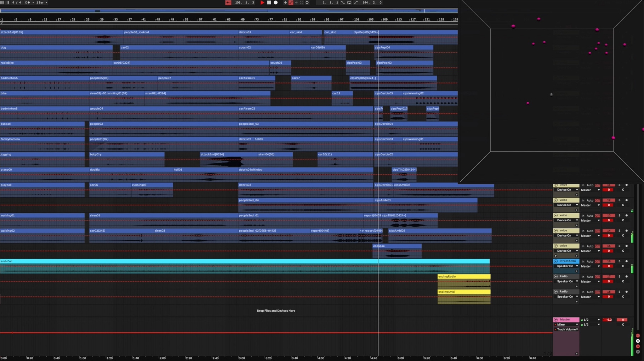Toggle the Mixer (M) show/hide button
This screenshot has height=361, width=644.
pyautogui.click(x=638, y=346)
